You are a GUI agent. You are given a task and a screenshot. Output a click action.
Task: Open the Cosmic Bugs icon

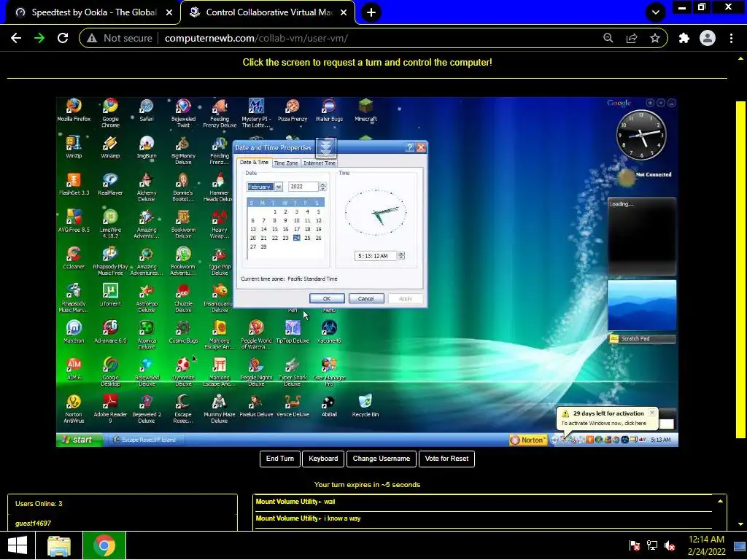(x=183, y=332)
